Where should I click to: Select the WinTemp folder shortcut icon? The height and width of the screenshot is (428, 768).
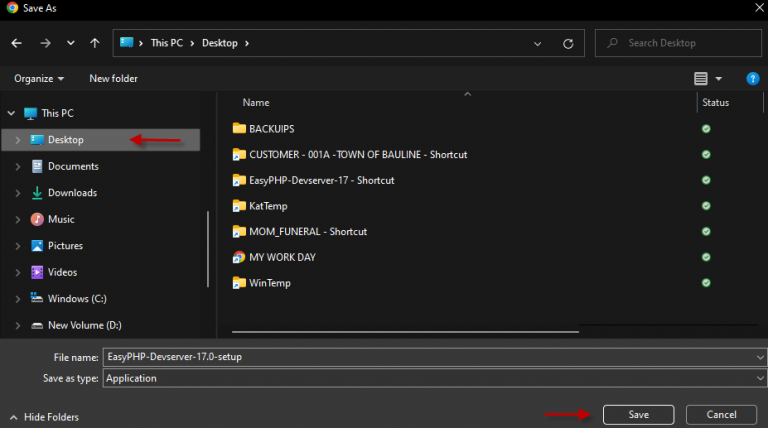(x=239, y=283)
